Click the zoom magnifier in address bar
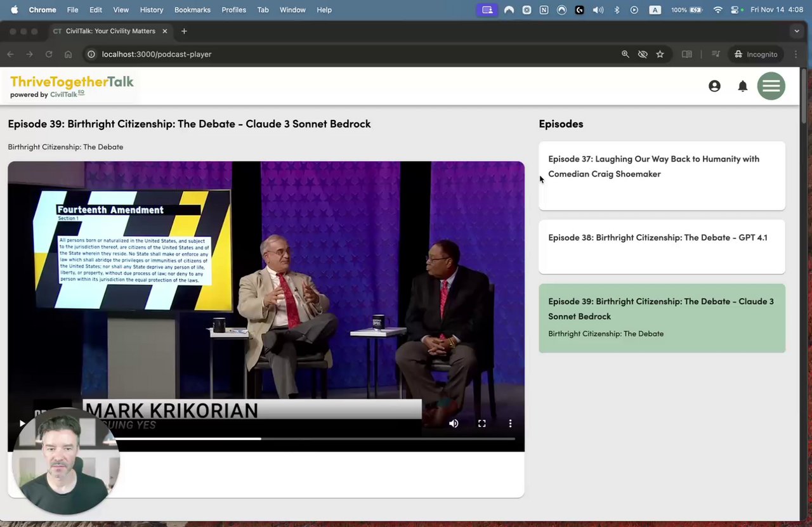This screenshot has height=527, width=812. (x=625, y=55)
